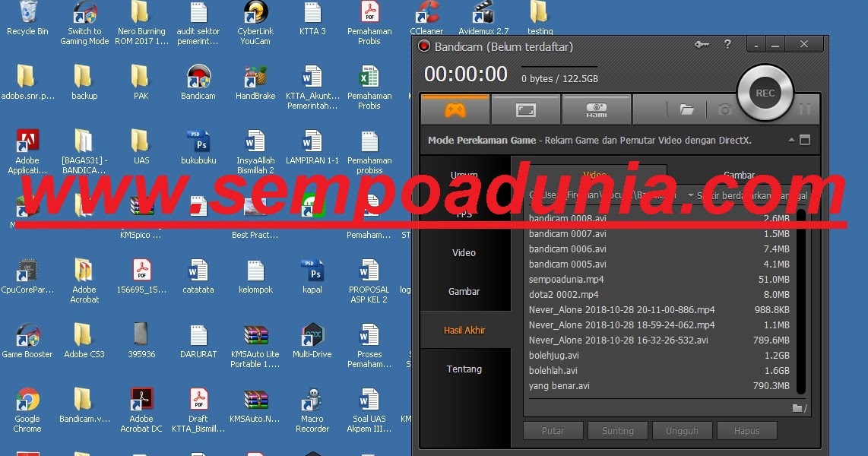Collapse mode description with up arrow

click(x=791, y=140)
